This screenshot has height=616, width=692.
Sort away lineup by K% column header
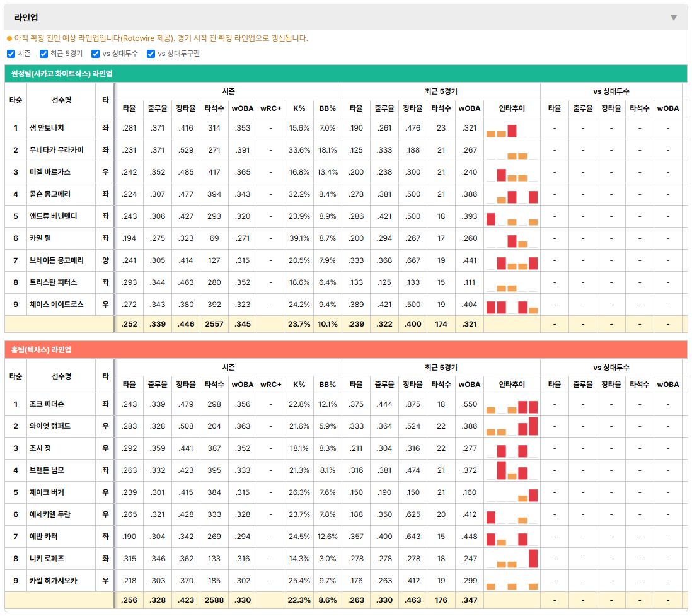[x=299, y=108]
